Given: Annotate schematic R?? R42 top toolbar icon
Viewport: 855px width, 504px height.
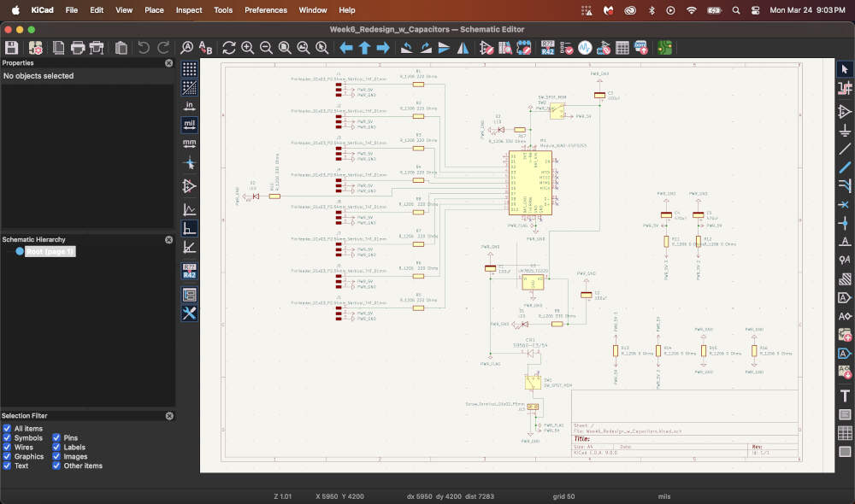Looking at the screenshot, I should (548, 48).
